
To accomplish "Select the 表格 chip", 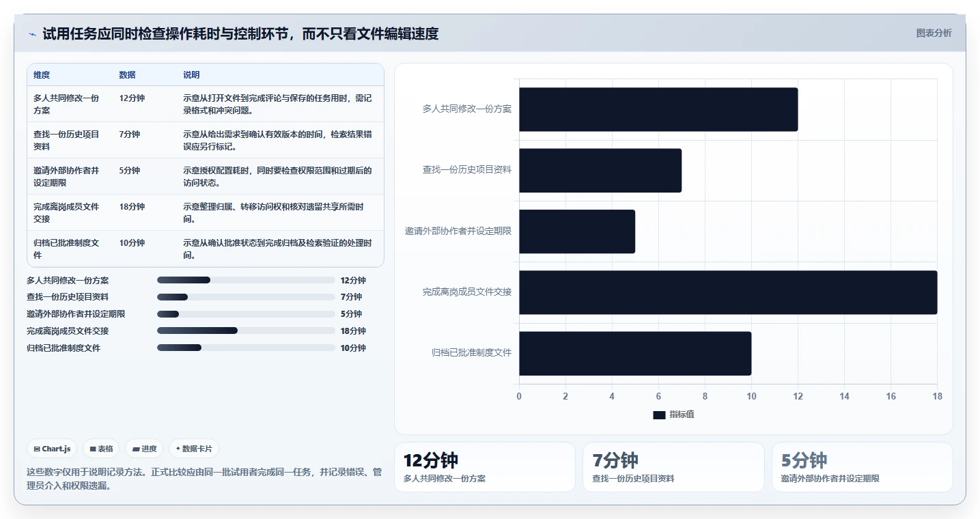I will point(101,449).
